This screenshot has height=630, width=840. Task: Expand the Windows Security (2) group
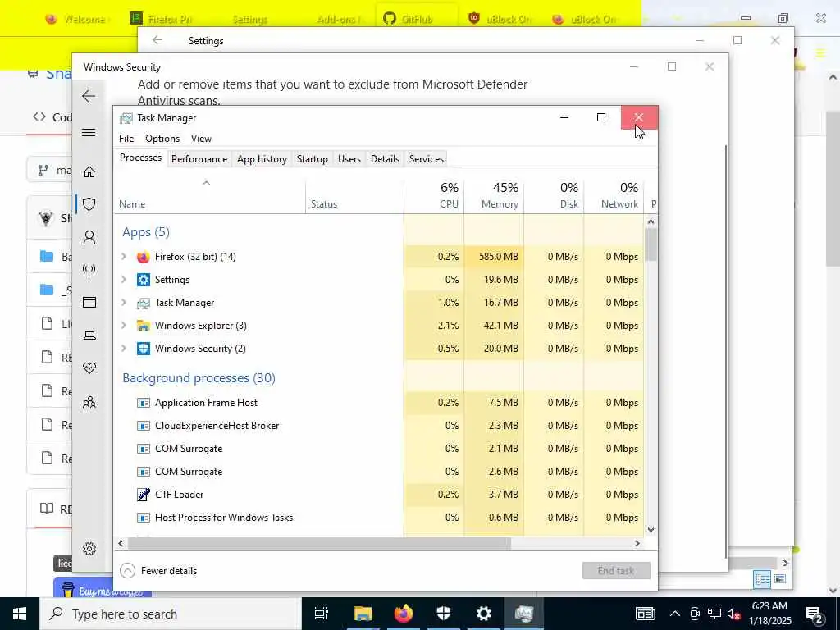(124, 349)
